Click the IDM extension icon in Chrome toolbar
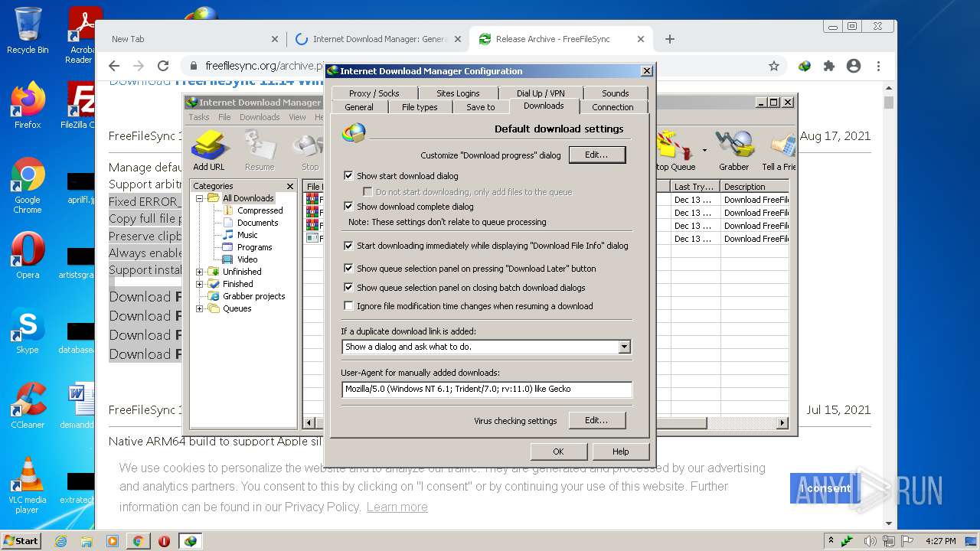The width and height of the screenshot is (980, 551). coord(805,66)
